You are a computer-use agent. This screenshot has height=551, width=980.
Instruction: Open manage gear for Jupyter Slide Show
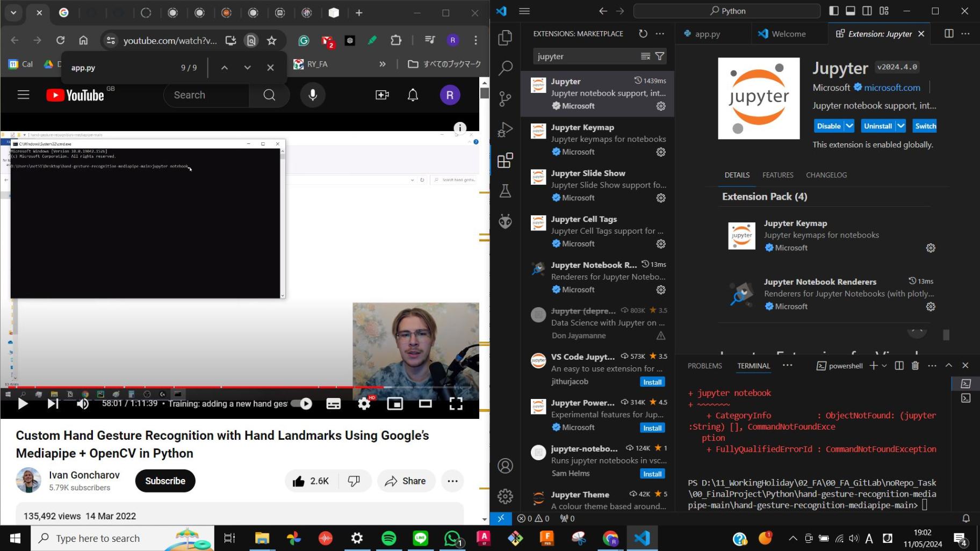(661, 198)
